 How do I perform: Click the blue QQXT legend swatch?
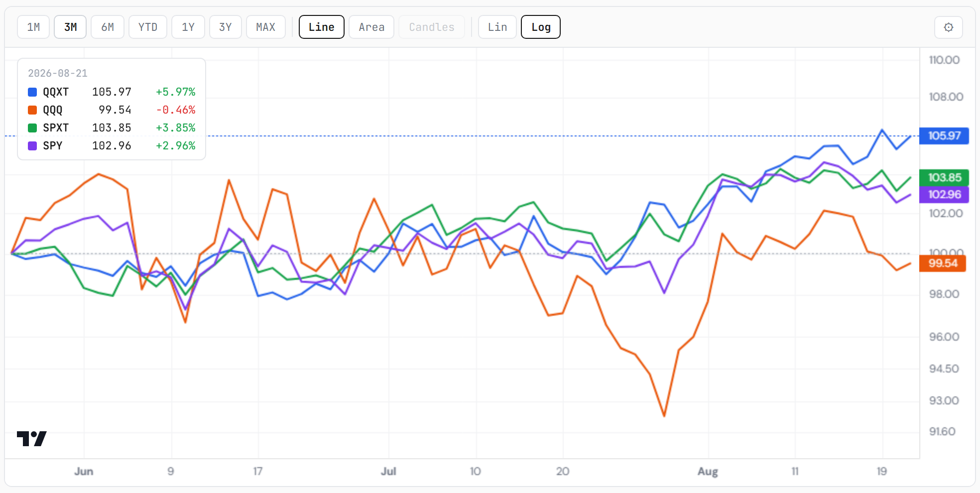[32, 92]
